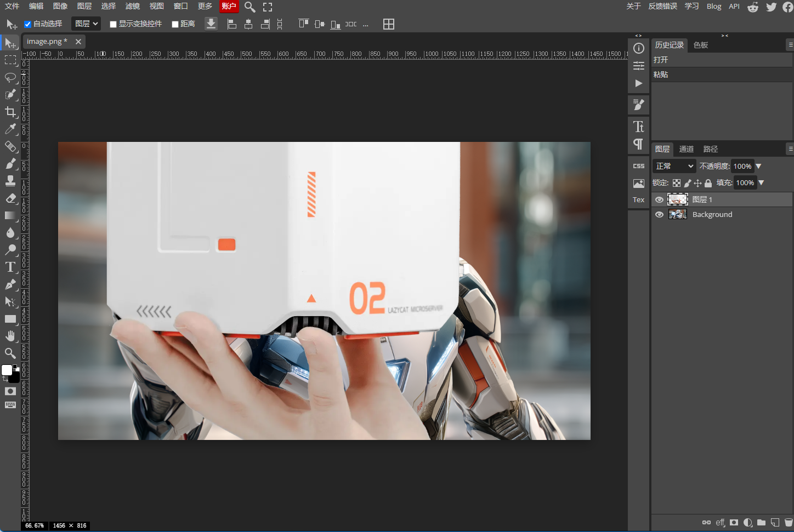Create new folder in layers panel
Viewport: 794px width, 532px height.
761,523
